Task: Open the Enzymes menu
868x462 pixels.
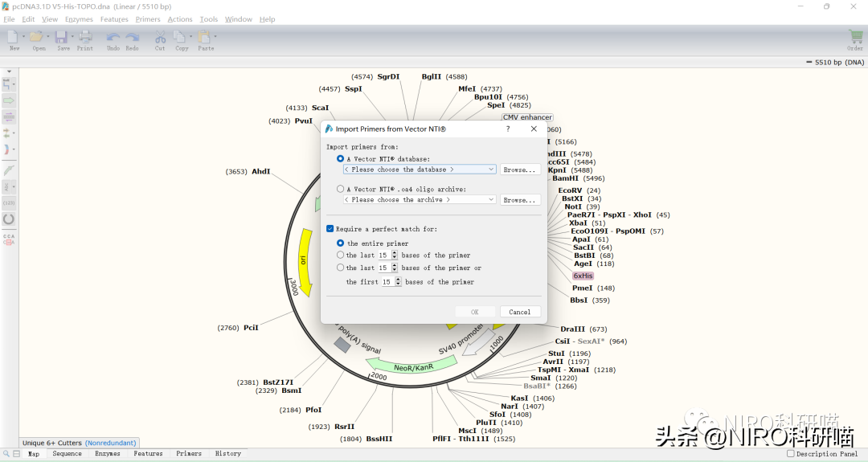Action: tap(79, 19)
